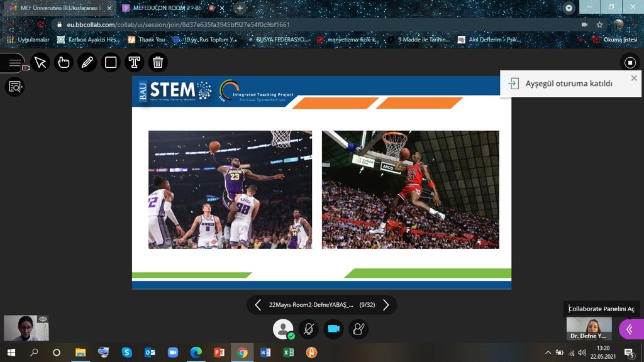Show hidden system tray icons
Image resolution: width=644 pixels, height=362 pixels.
point(548,353)
